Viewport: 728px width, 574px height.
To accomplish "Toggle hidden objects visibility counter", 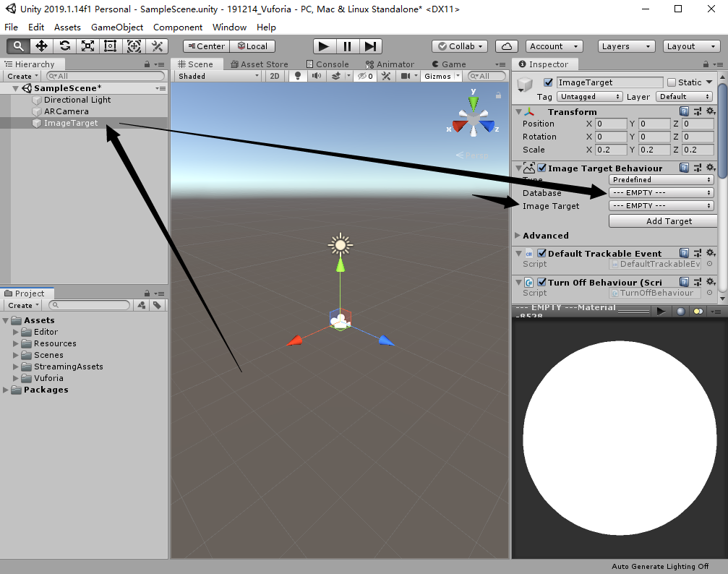I will (x=365, y=76).
